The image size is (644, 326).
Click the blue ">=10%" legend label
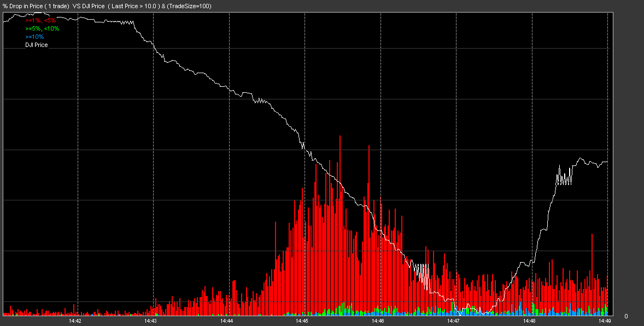pos(34,37)
